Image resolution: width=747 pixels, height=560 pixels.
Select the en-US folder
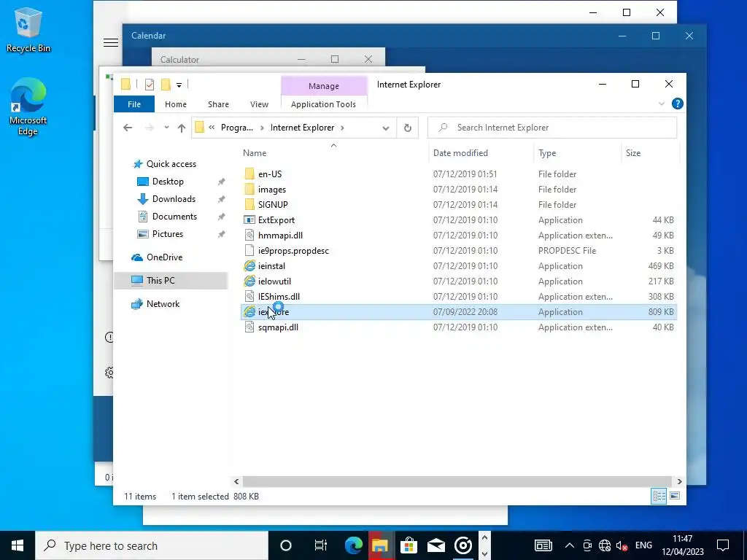coord(270,174)
